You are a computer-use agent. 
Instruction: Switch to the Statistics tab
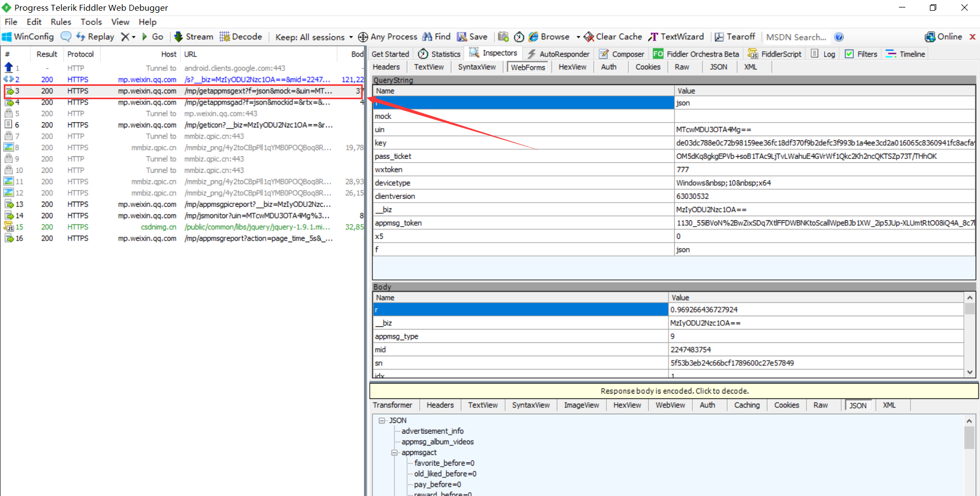click(x=439, y=54)
